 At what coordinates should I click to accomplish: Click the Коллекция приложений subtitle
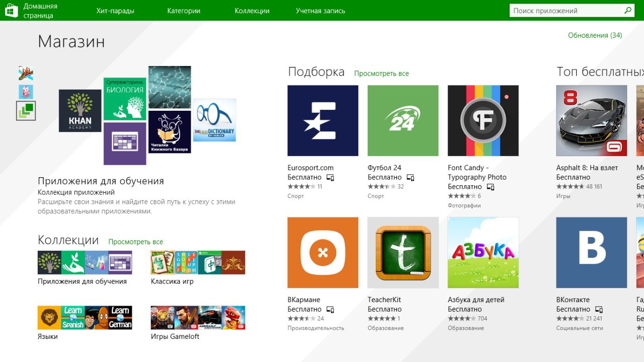(x=76, y=192)
